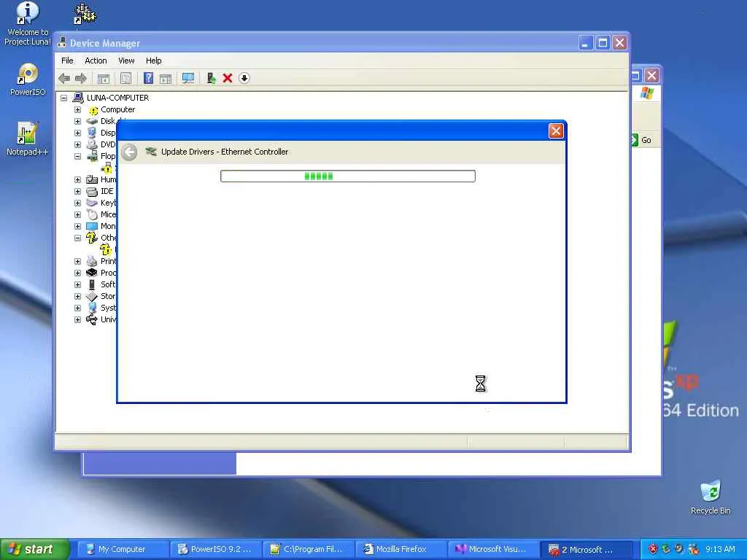Click the blue Help question mark icon
The image size is (747, 560).
click(148, 78)
